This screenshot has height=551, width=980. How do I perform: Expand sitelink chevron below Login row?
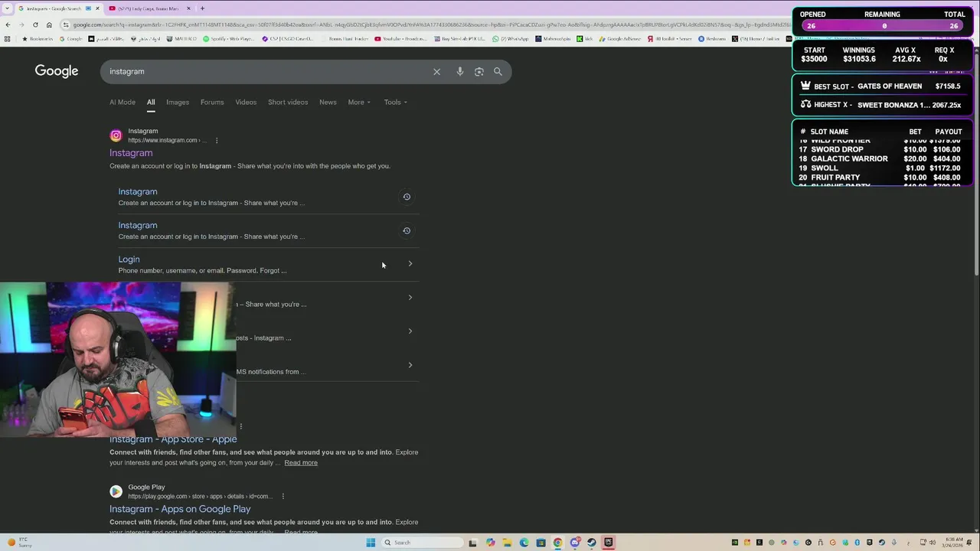click(x=410, y=298)
